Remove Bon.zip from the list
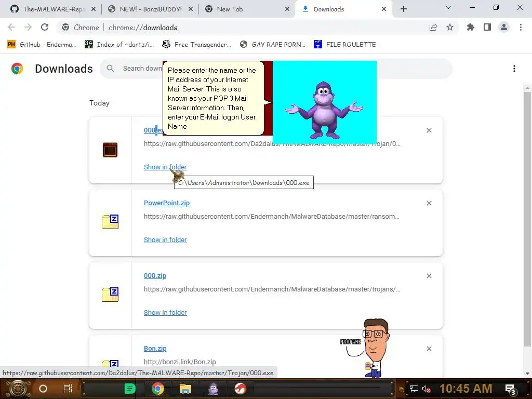The width and height of the screenshot is (532, 399). click(x=429, y=349)
